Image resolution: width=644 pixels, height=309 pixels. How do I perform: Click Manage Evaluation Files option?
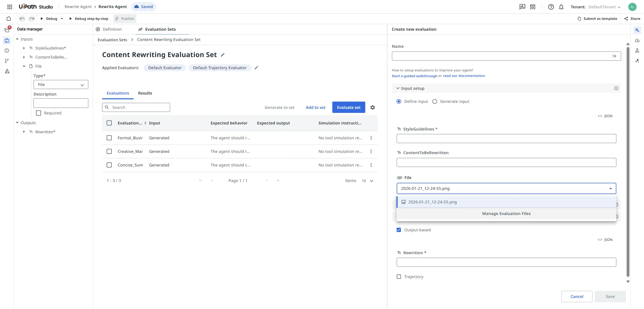(x=506, y=213)
